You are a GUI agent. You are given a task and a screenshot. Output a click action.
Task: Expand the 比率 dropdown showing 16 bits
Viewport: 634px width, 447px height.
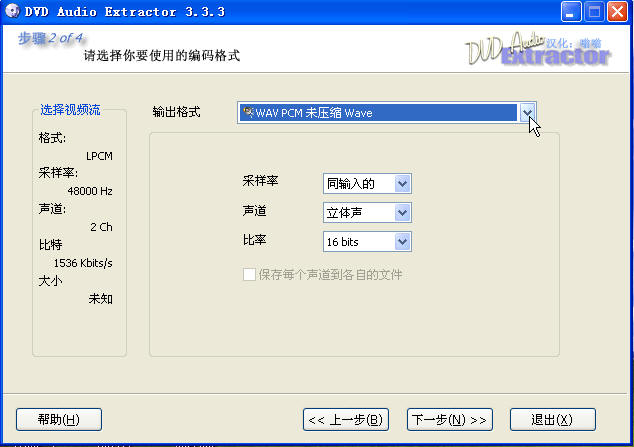(x=402, y=242)
